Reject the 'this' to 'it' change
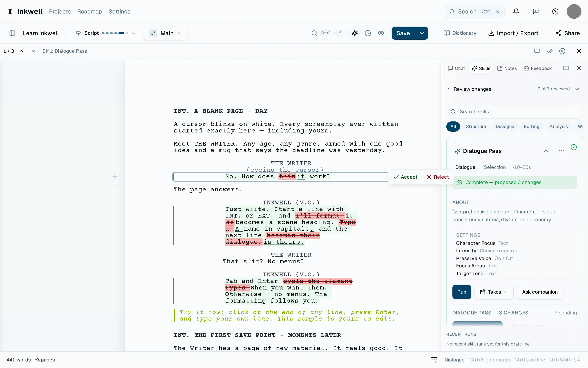The height and width of the screenshot is (368, 588). pyautogui.click(x=438, y=177)
